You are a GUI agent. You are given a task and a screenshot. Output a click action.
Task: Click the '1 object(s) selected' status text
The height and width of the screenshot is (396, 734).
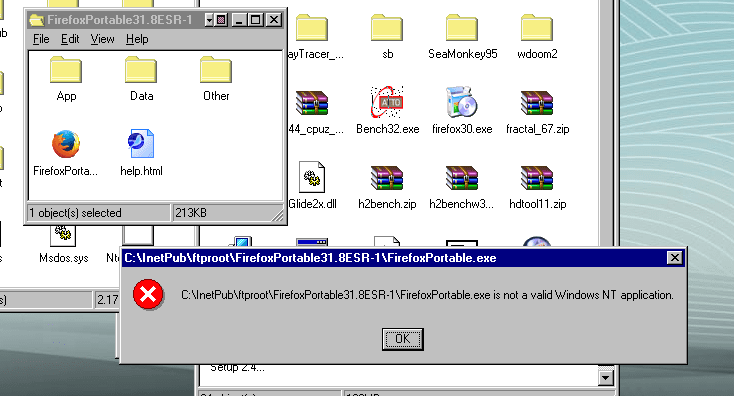(x=75, y=213)
